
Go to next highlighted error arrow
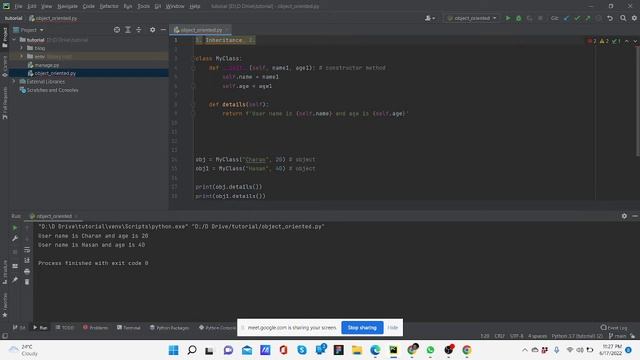click(x=635, y=41)
